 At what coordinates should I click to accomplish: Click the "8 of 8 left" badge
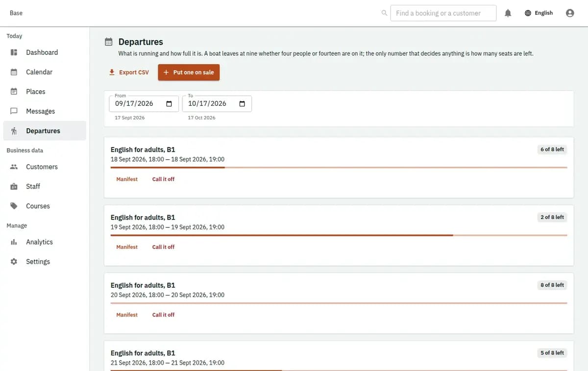(x=552, y=285)
